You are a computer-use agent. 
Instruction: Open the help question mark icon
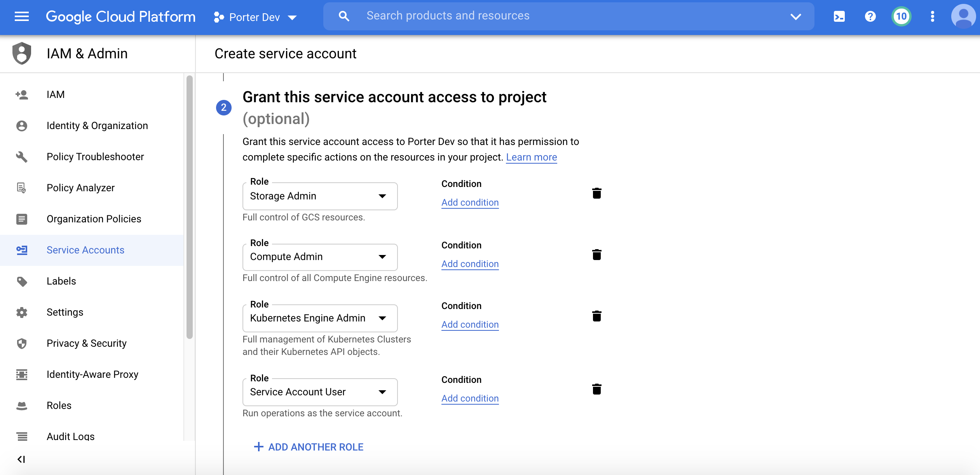(870, 16)
